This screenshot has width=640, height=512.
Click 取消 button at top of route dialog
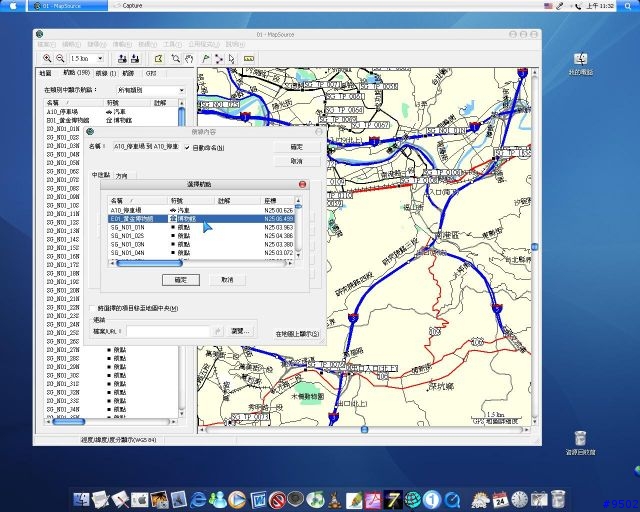[x=297, y=161]
